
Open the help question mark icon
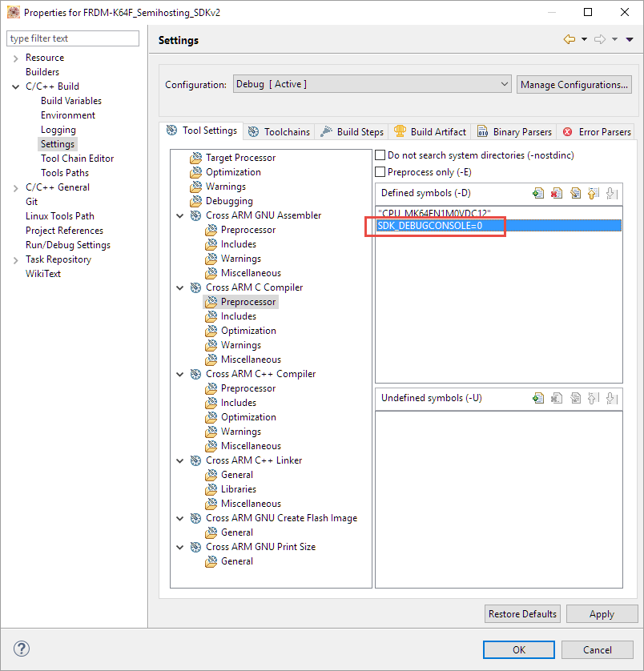pyautogui.click(x=22, y=649)
